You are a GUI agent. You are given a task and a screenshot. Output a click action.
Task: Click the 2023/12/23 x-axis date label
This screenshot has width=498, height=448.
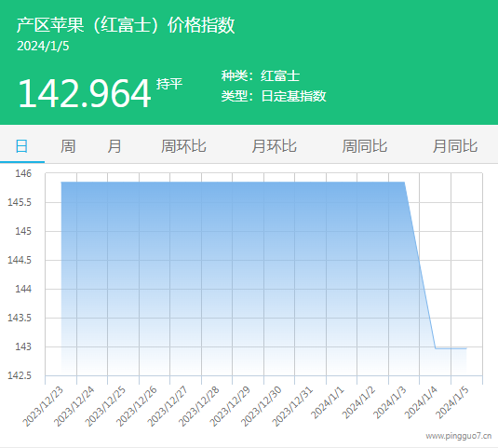[x=44, y=406]
